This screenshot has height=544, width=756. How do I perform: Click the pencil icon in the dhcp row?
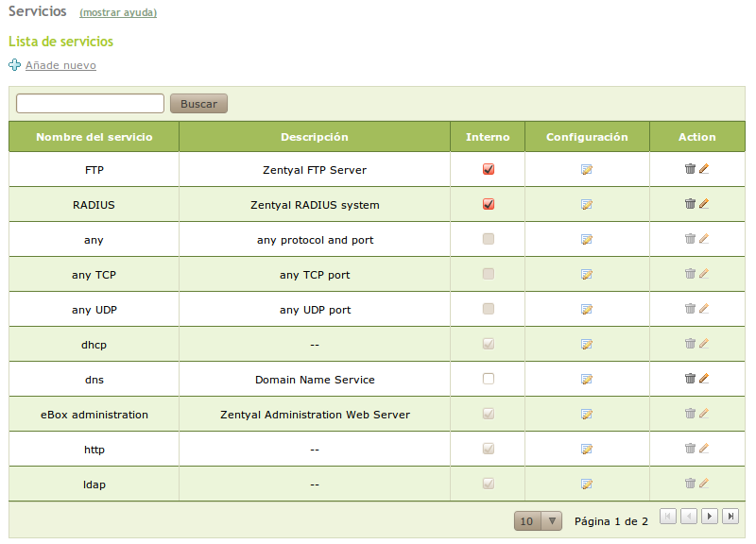pos(704,343)
